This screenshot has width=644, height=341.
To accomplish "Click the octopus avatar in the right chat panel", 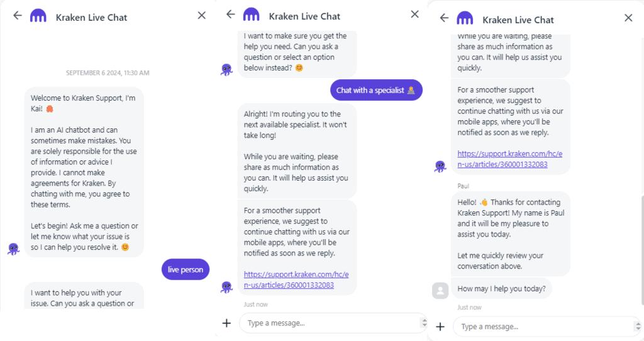I will coord(440,167).
